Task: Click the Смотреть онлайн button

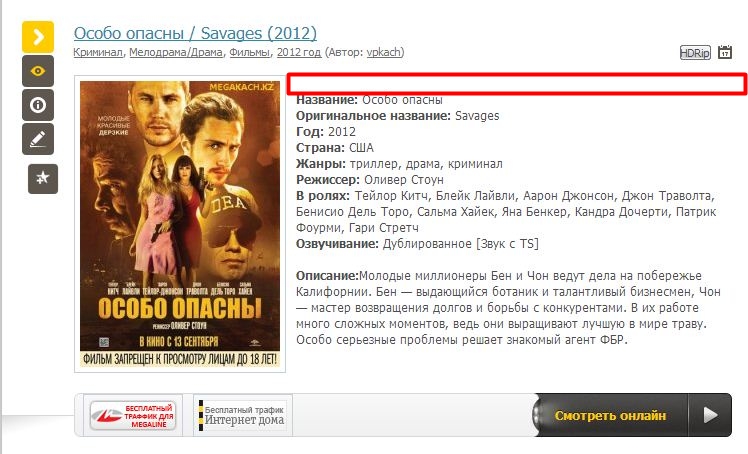Action: pyautogui.click(x=610, y=415)
